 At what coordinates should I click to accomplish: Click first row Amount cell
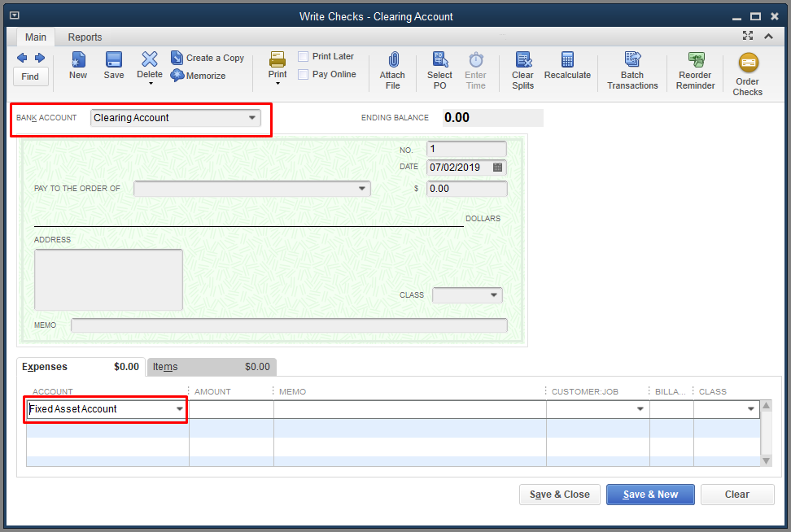232,409
